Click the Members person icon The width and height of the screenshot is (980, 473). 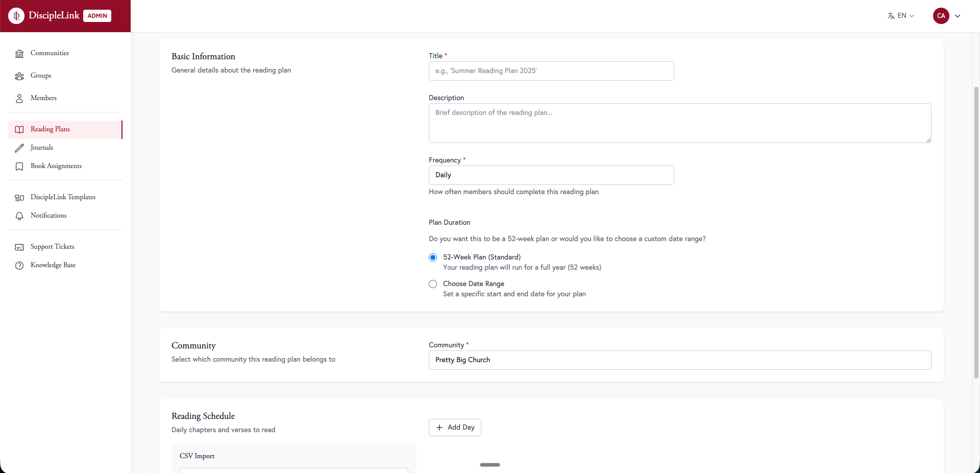coord(19,99)
